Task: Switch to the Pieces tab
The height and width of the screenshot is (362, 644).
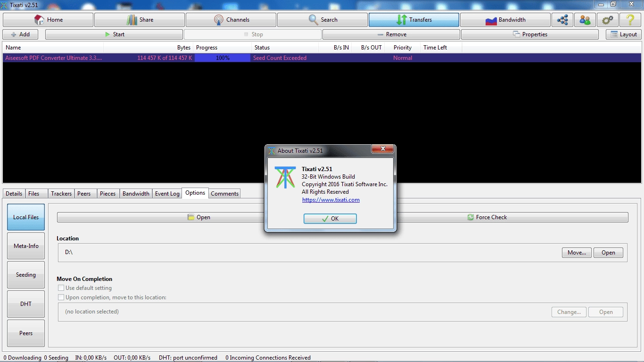Action: [x=108, y=194]
